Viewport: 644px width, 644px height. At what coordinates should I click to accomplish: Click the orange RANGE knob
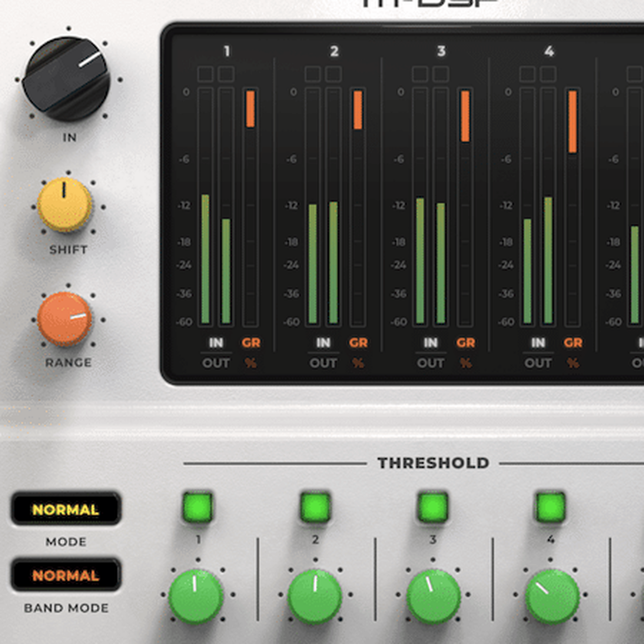tap(64, 319)
